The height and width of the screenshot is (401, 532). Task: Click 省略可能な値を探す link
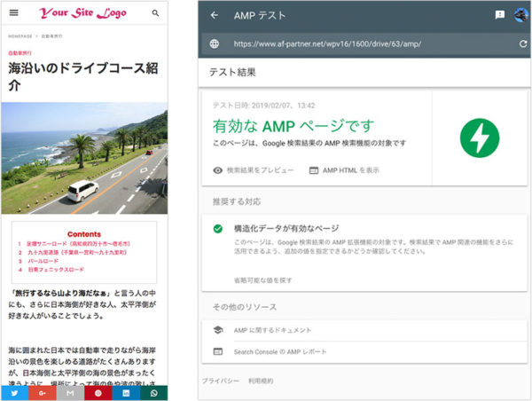[x=263, y=280]
